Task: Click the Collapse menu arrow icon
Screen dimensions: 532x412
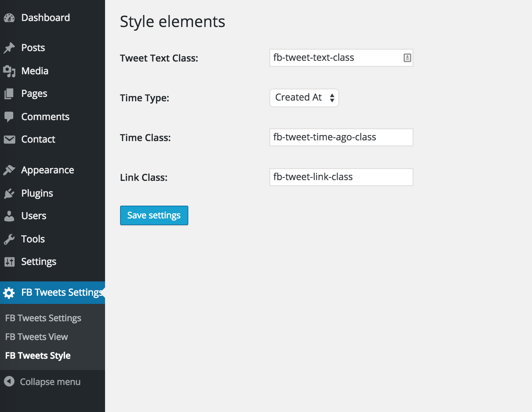Action: point(9,382)
